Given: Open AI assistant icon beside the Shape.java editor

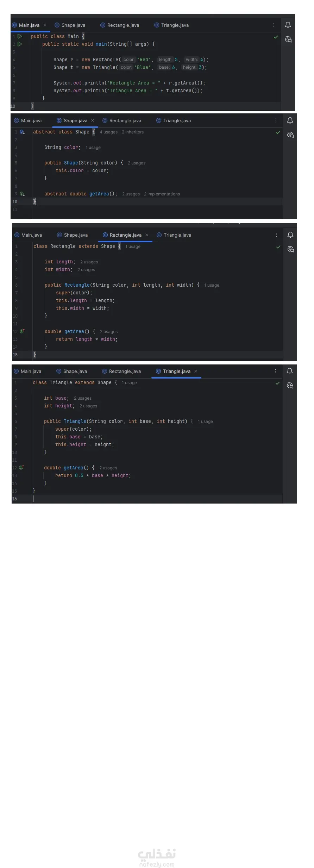Looking at the screenshot, I should click(290, 135).
